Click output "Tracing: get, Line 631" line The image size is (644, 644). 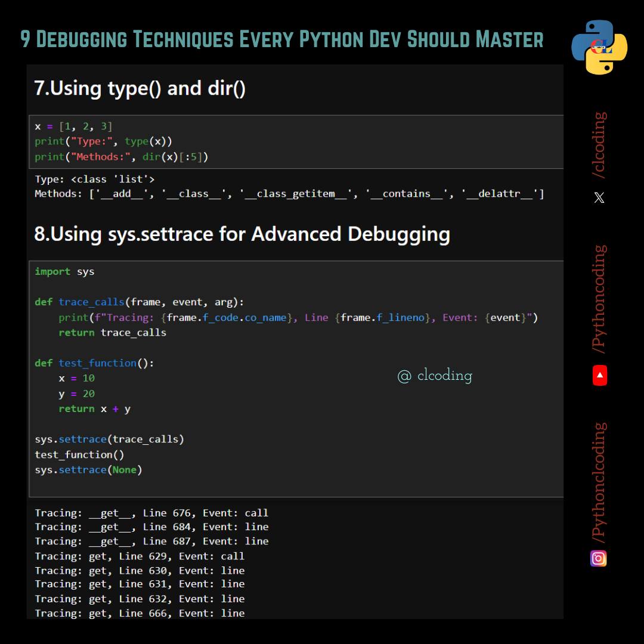coord(140,584)
